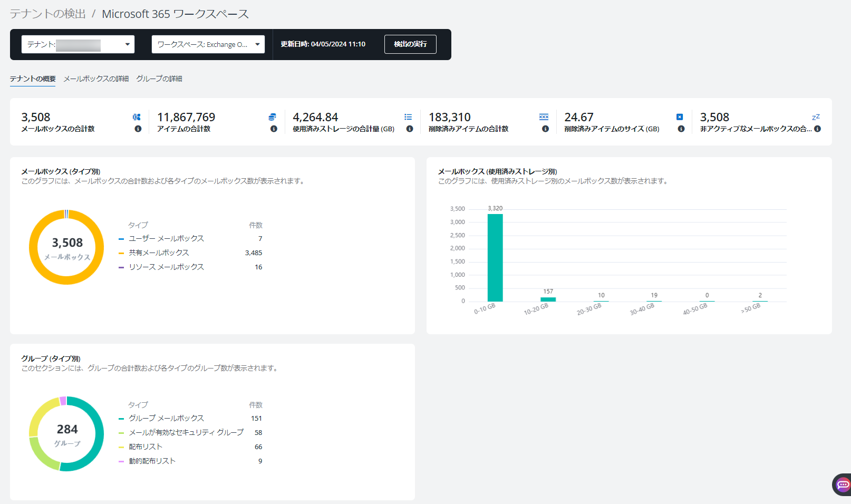Select リソース メールボックス legend row text
851x504 pixels.
pos(166,267)
